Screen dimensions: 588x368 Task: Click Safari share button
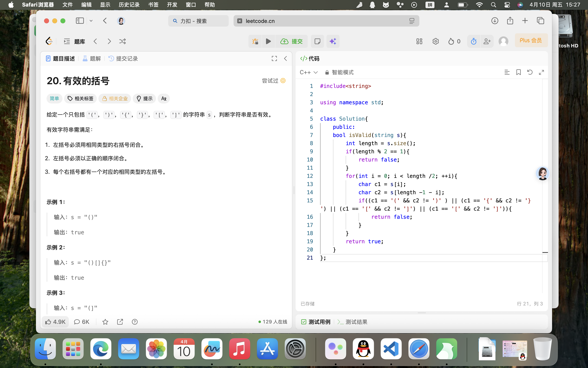tap(510, 21)
